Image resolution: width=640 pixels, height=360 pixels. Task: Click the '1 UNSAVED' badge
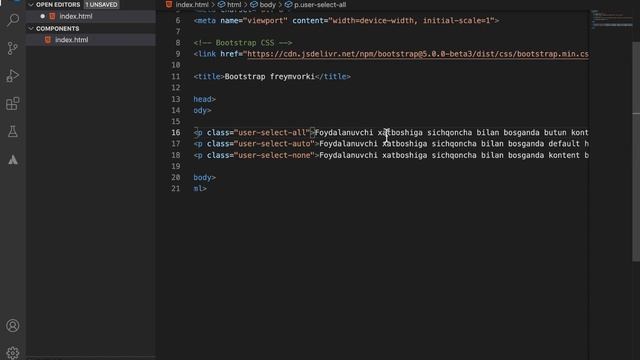tap(102, 4)
